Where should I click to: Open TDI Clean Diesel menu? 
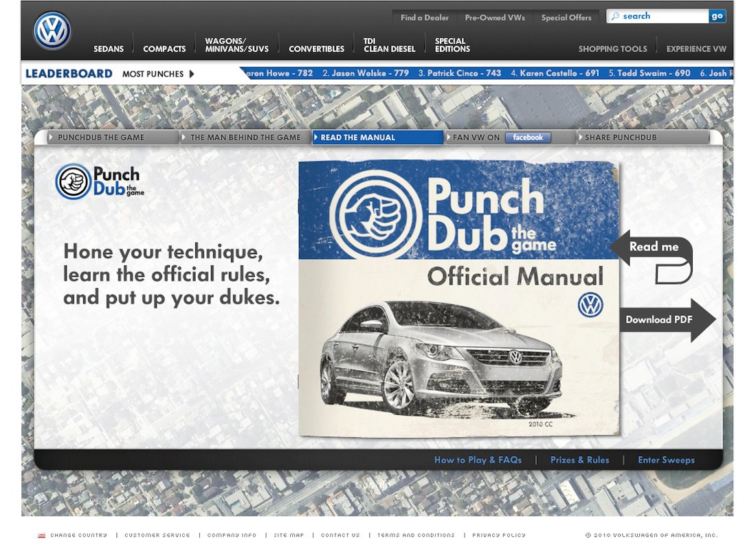point(390,45)
